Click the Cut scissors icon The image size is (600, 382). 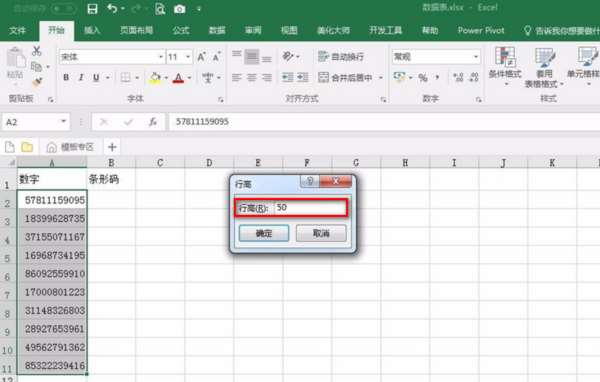(x=37, y=51)
